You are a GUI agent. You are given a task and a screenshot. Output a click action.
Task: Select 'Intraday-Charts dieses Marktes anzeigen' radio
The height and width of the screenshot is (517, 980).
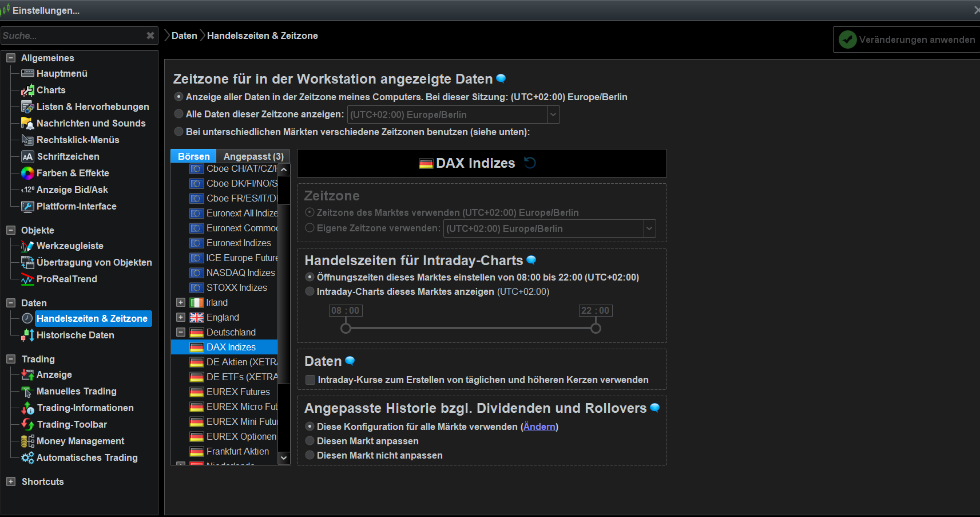(310, 291)
